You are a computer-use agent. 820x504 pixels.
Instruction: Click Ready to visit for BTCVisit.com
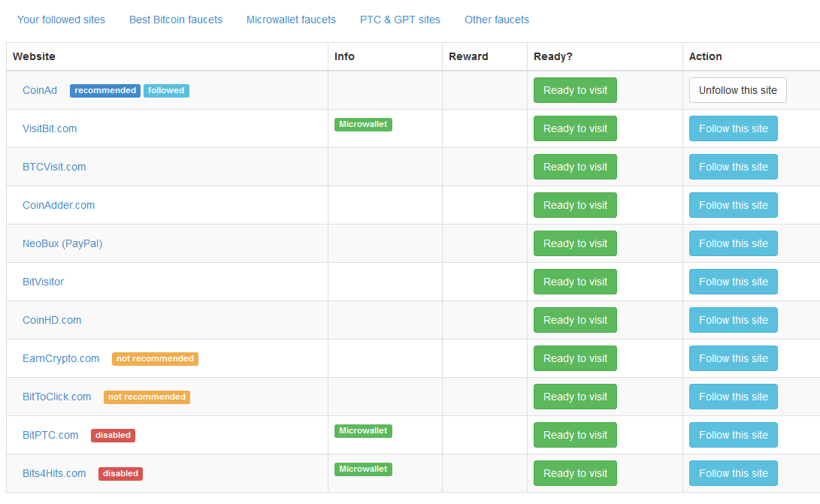coord(575,167)
